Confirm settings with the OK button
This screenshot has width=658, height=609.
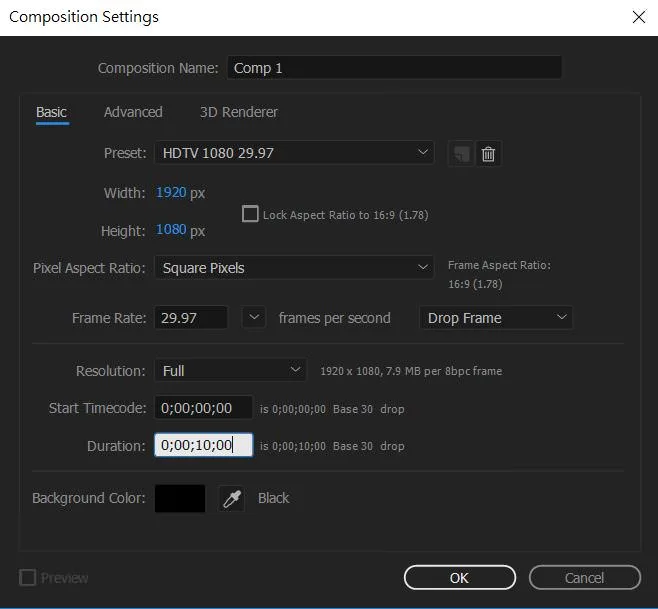click(460, 578)
